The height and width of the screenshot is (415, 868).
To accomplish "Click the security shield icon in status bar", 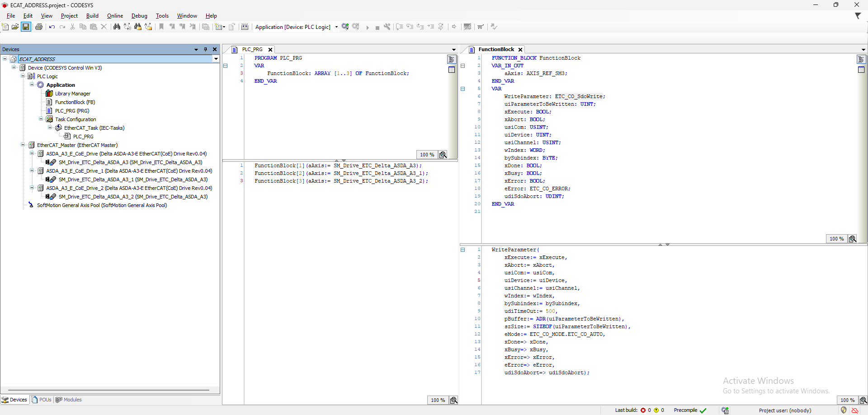I will coord(844,410).
